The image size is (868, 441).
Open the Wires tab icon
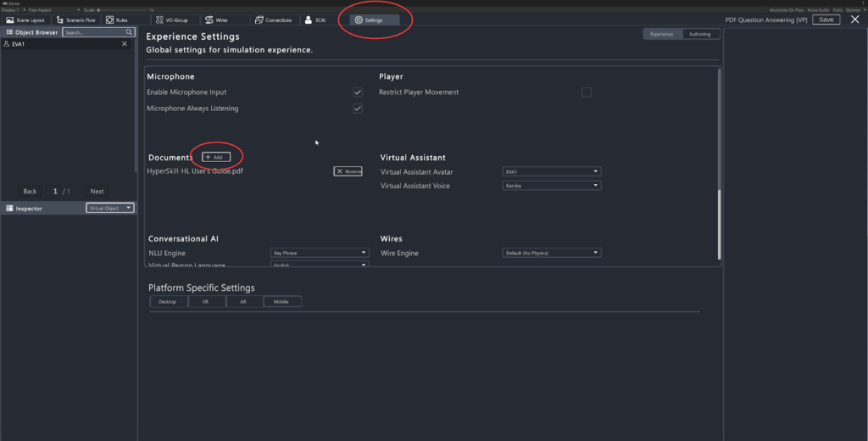(209, 20)
